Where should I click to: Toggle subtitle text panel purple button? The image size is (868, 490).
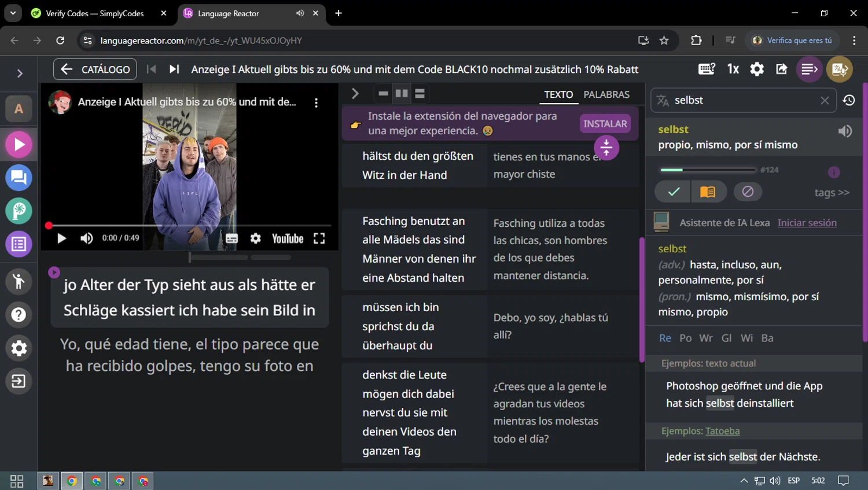click(809, 69)
